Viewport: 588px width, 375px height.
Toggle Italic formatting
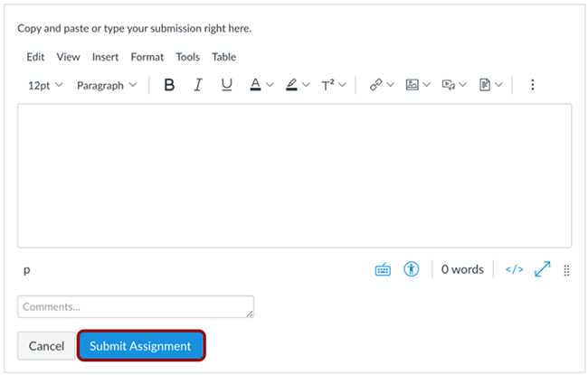point(198,85)
